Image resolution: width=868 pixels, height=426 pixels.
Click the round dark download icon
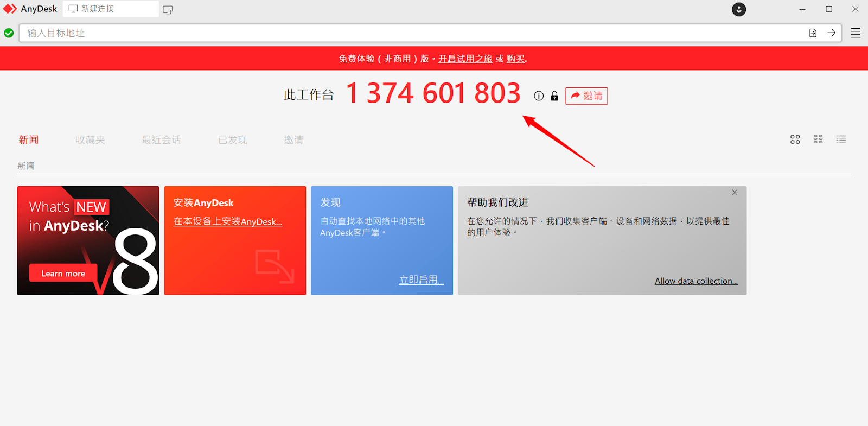pyautogui.click(x=739, y=9)
